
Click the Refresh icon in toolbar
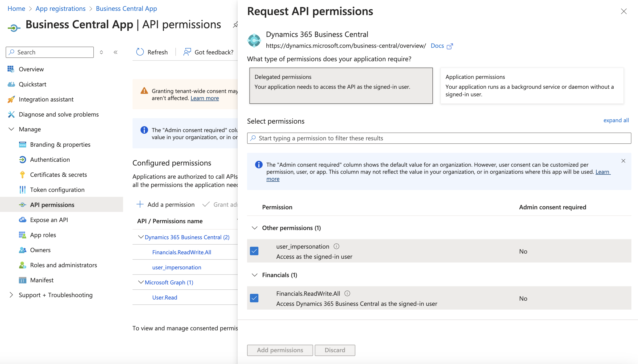(x=140, y=52)
